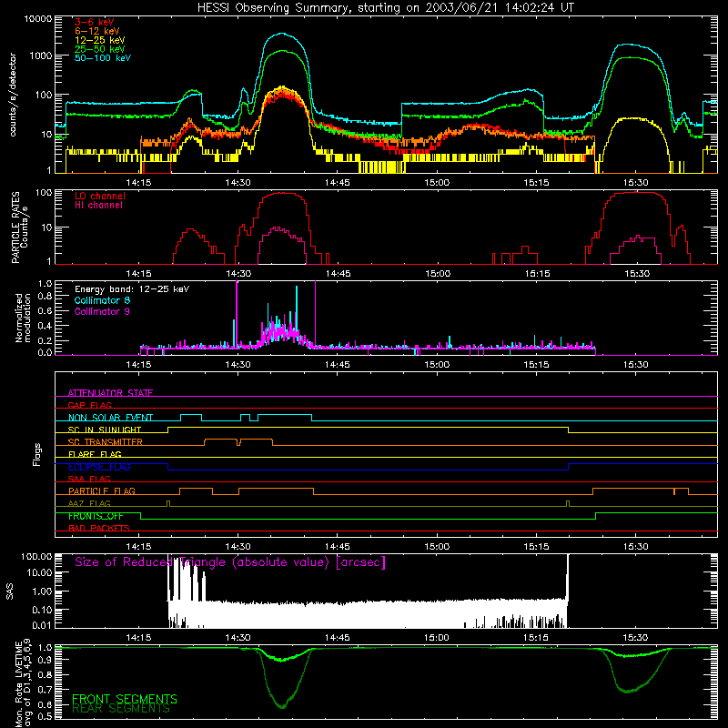
Task: Click the LO channel legend entry
Action: 100,196
